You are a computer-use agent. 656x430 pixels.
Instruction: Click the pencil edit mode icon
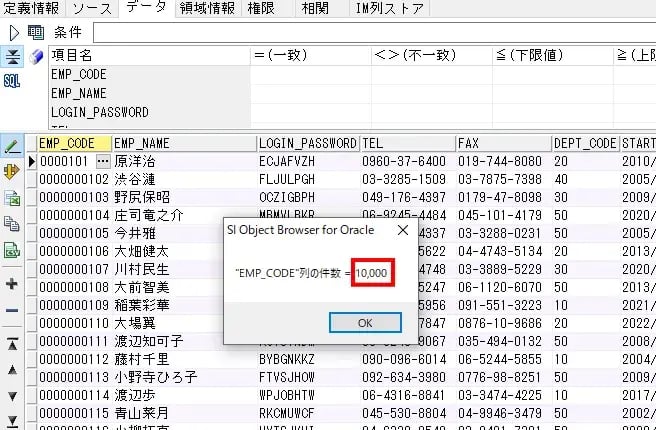coord(12,146)
